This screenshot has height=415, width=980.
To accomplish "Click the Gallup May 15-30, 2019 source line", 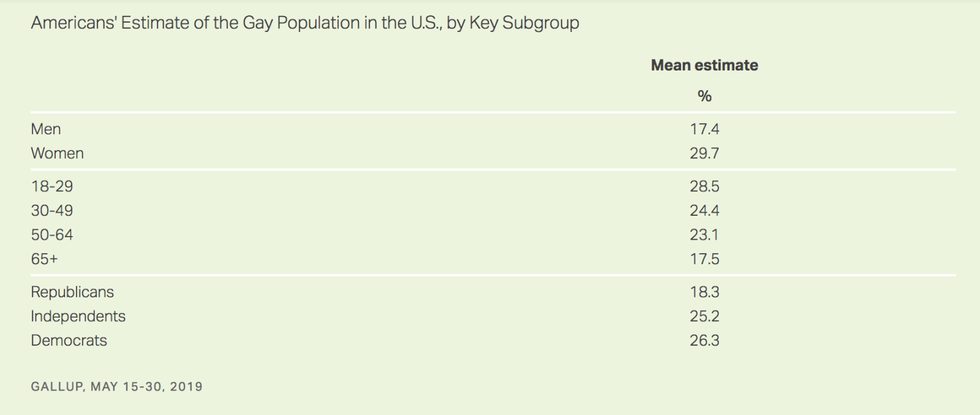I will tap(116, 387).
